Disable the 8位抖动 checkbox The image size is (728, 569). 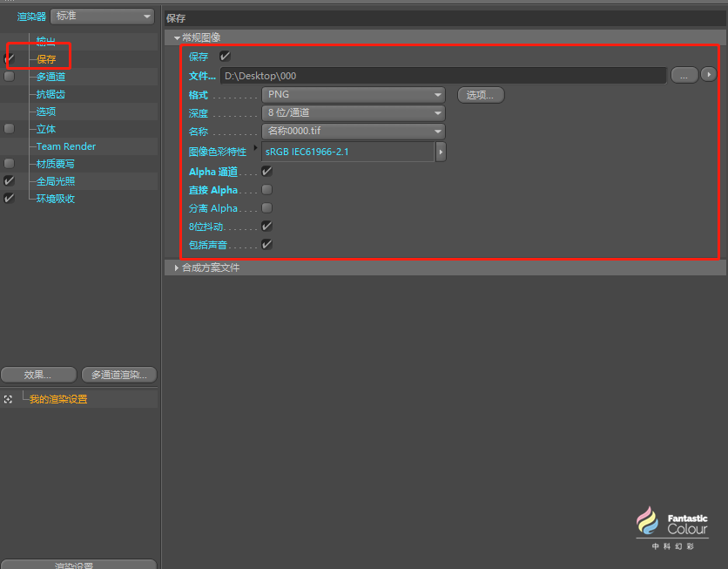click(x=266, y=227)
